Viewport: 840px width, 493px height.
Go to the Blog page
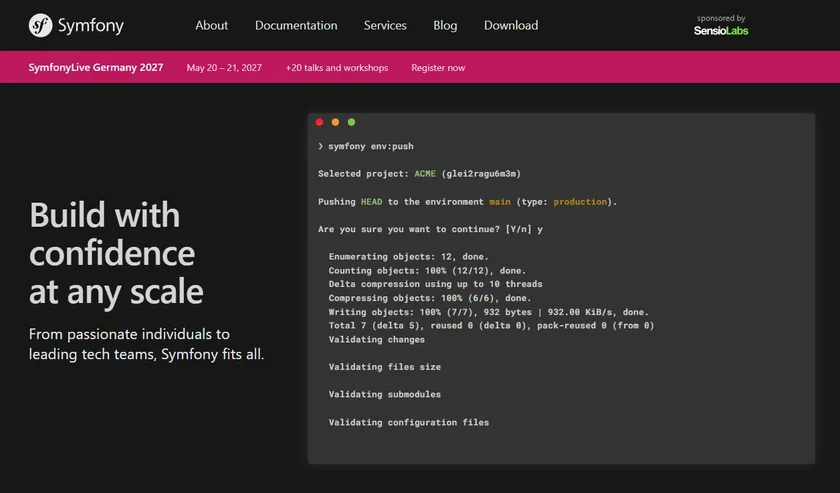pos(445,25)
